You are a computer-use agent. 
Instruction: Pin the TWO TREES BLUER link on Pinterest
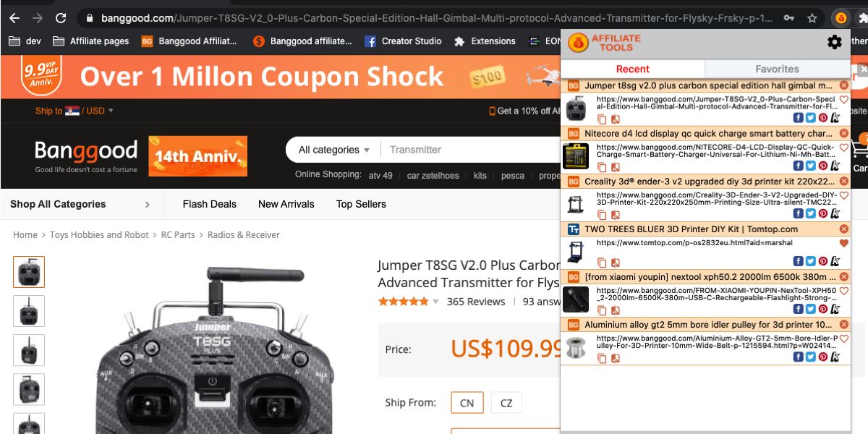tap(823, 261)
